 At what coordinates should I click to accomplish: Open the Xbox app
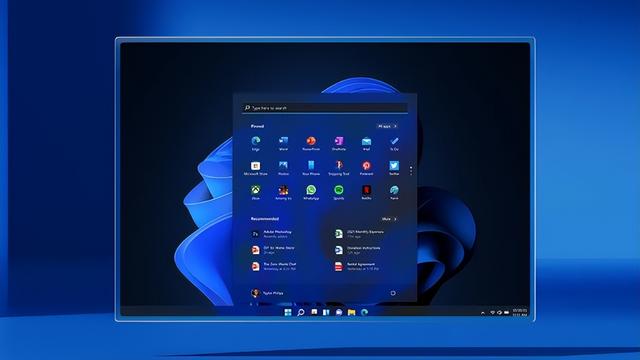tap(256, 192)
